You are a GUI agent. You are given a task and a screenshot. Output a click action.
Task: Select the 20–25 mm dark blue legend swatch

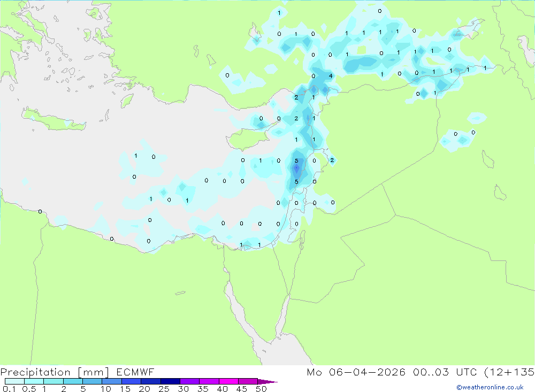click(151, 381)
